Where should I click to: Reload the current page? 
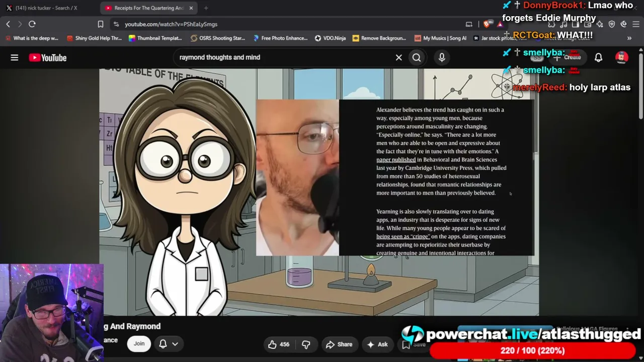pyautogui.click(x=32, y=24)
